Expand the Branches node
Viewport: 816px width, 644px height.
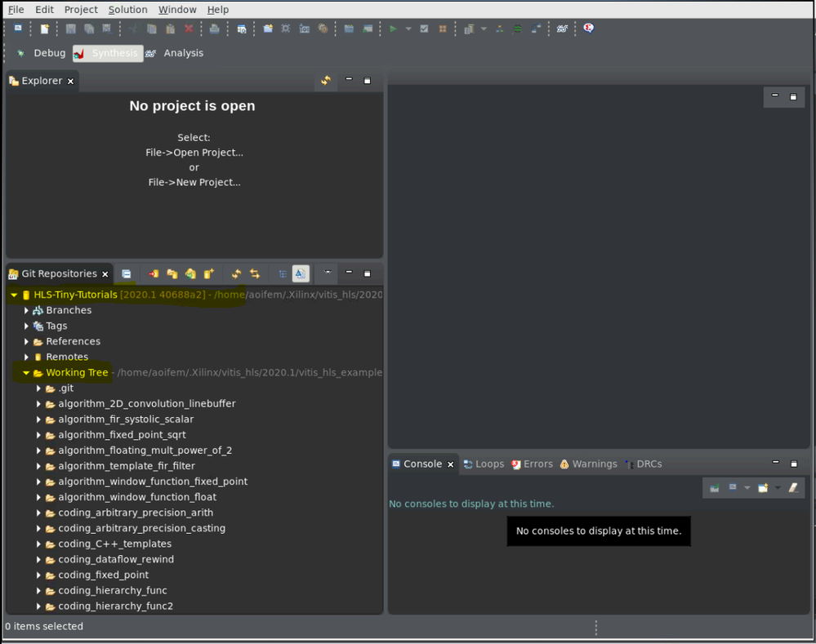pos(27,311)
